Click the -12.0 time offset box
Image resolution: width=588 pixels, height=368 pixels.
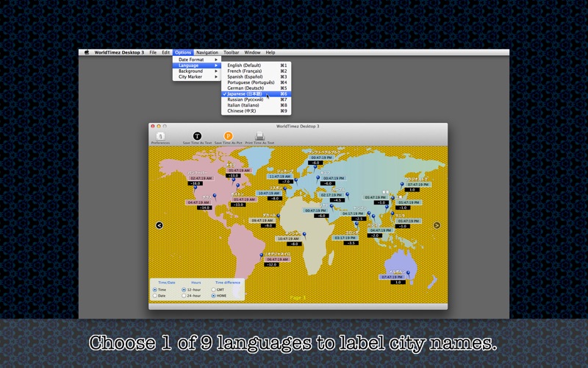click(x=271, y=265)
